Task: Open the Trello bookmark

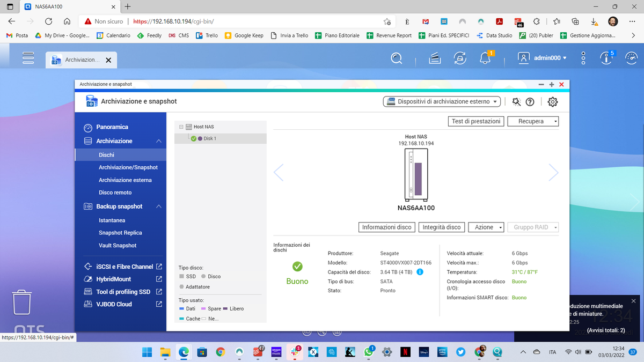Action: click(207, 35)
